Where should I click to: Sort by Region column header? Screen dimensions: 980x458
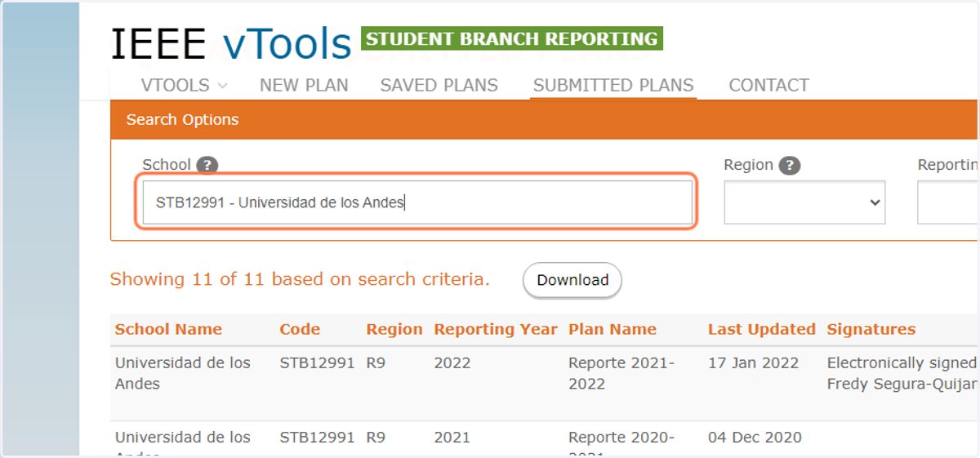[394, 329]
